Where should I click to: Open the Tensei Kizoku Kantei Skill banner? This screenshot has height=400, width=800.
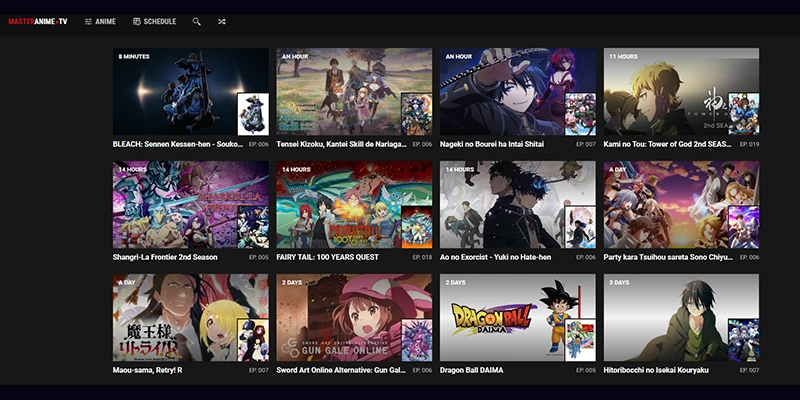[x=354, y=92]
